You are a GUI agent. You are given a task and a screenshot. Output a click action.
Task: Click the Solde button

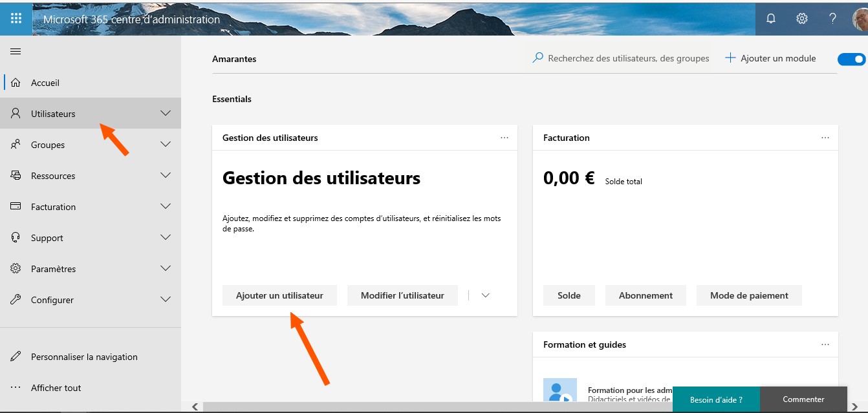click(x=569, y=295)
